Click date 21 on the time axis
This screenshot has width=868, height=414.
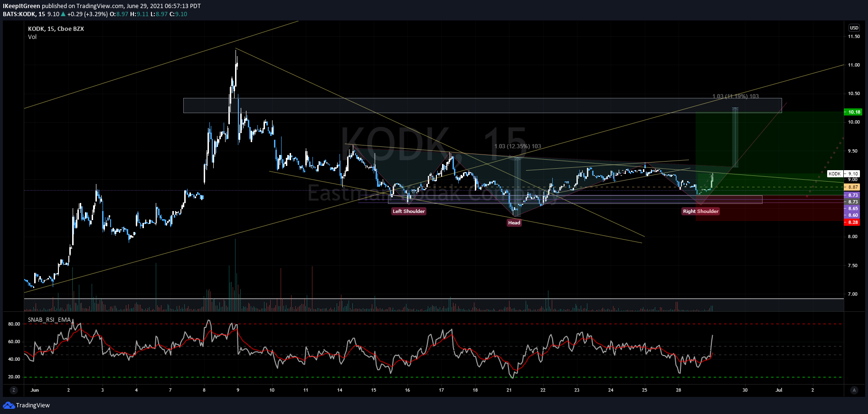pos(509,390)
